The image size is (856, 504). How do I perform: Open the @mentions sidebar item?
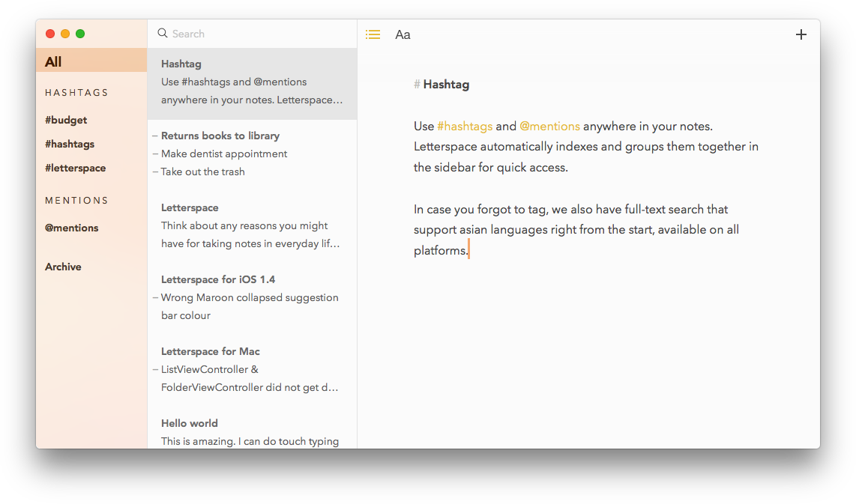[71, 228]
